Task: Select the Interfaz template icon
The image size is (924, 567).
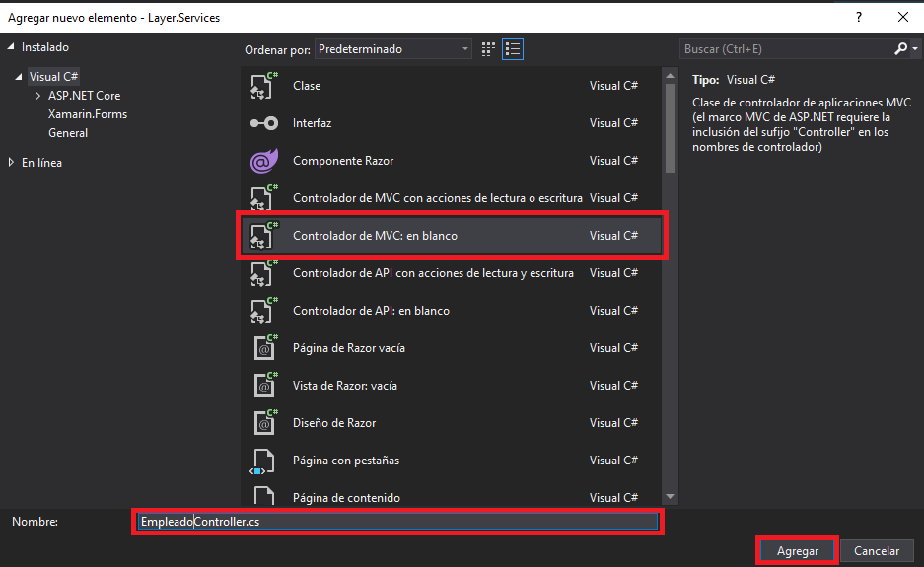Action: tap(263, 123)
